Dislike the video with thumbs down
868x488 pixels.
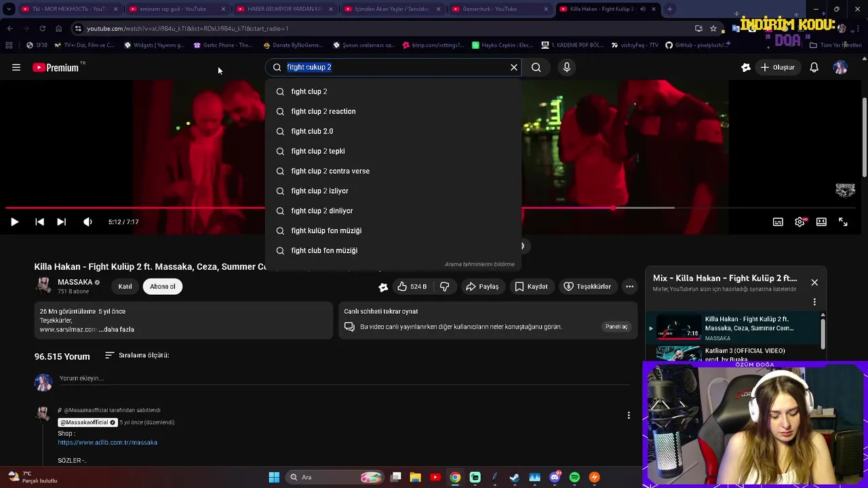tap(445, 287)
